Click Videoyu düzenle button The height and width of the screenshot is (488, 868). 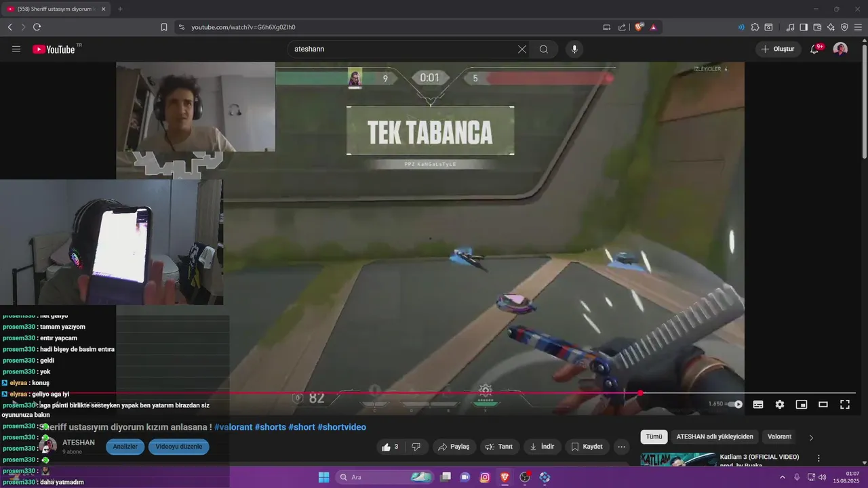[x=179, y=447]
